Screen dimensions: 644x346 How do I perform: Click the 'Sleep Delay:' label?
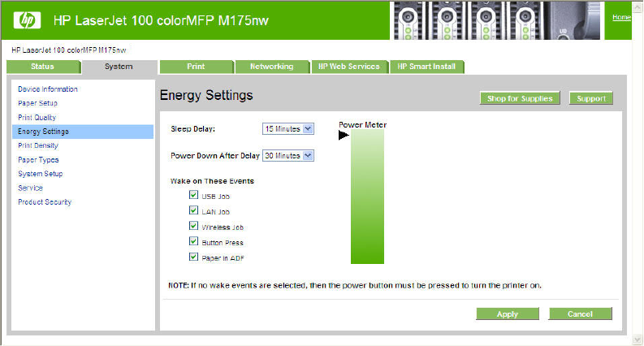coord(193,129)
